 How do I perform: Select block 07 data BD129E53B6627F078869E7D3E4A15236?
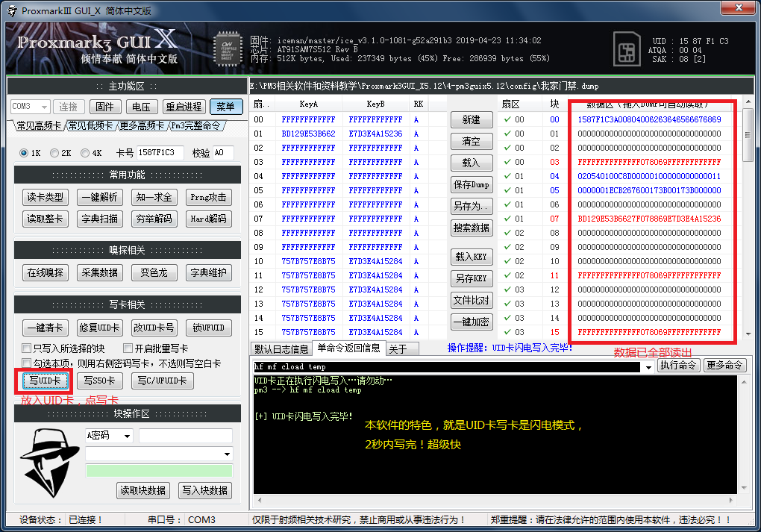(x=649, y=219)
